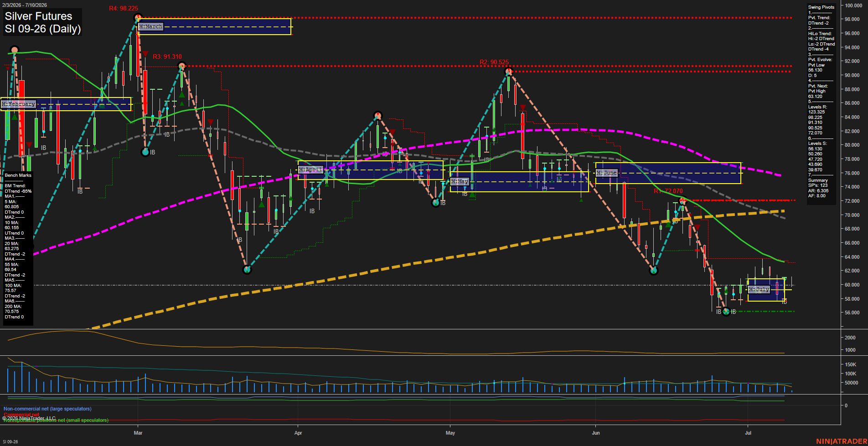This screenshot has width=868, height=446.
Task: Click the 'DTrend -65%' BM Trend value
Action: click(x=18, y=191)
